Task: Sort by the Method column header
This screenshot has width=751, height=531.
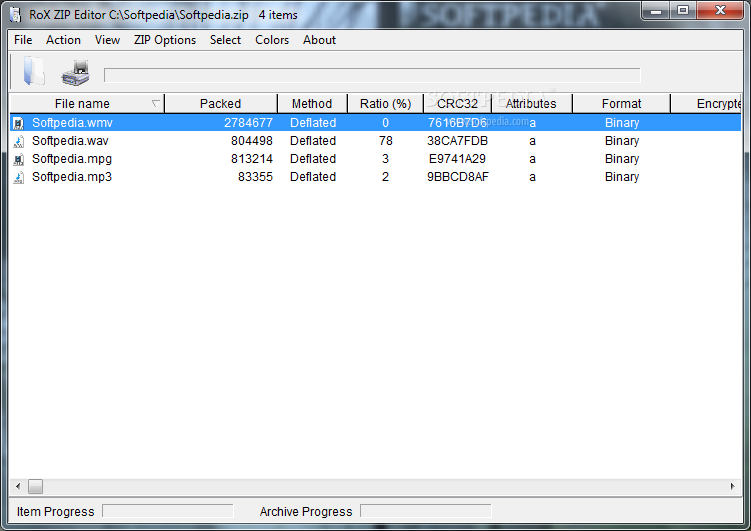Action: pyautogui.click(x=312, y=103)
